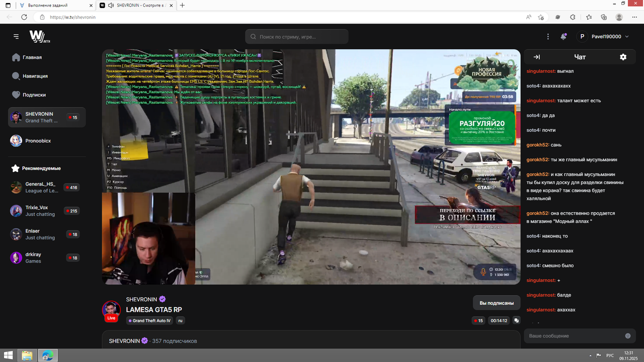
Task: Switch to the Выполнение заданий tab
Action: pos(55,6)
